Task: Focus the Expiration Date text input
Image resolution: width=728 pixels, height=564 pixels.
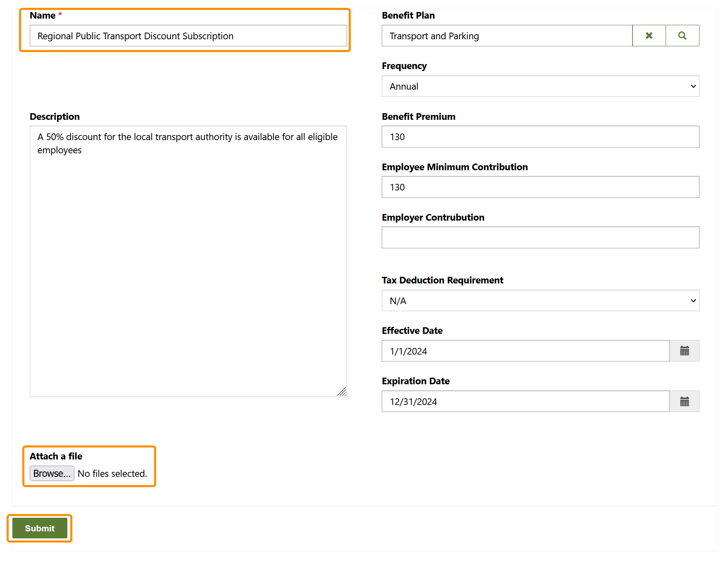Action: coord(525,402)
